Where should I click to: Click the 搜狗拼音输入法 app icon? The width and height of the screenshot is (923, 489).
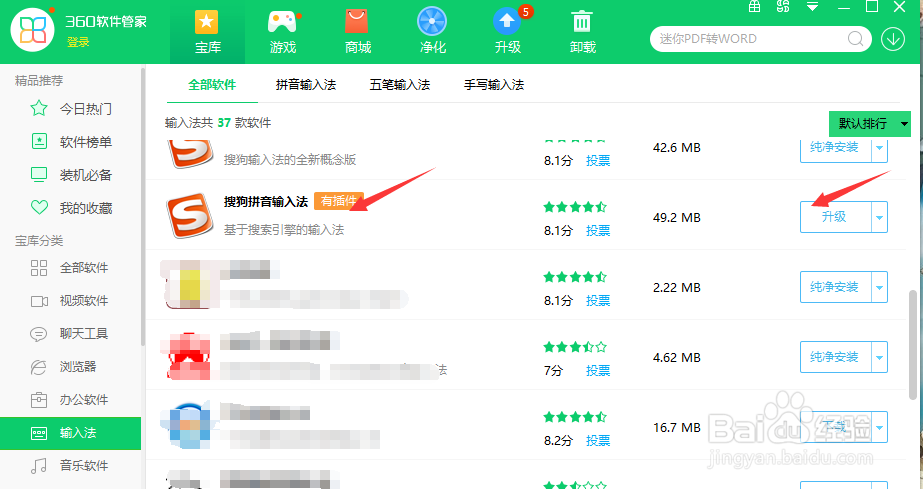coord(189,215)
